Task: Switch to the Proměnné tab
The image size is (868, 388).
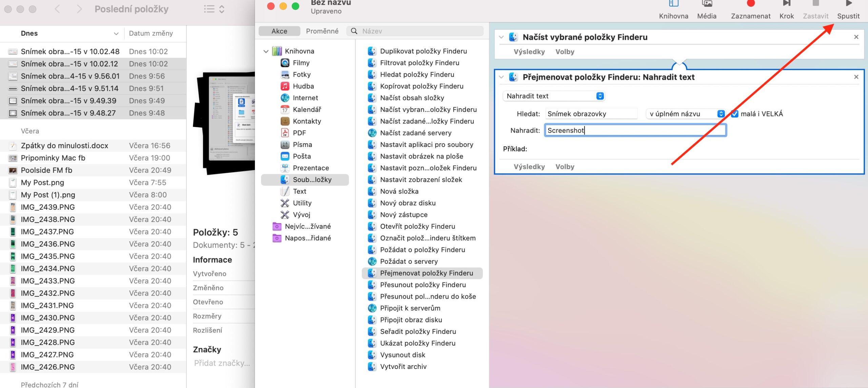Action: tap(322, 31)
